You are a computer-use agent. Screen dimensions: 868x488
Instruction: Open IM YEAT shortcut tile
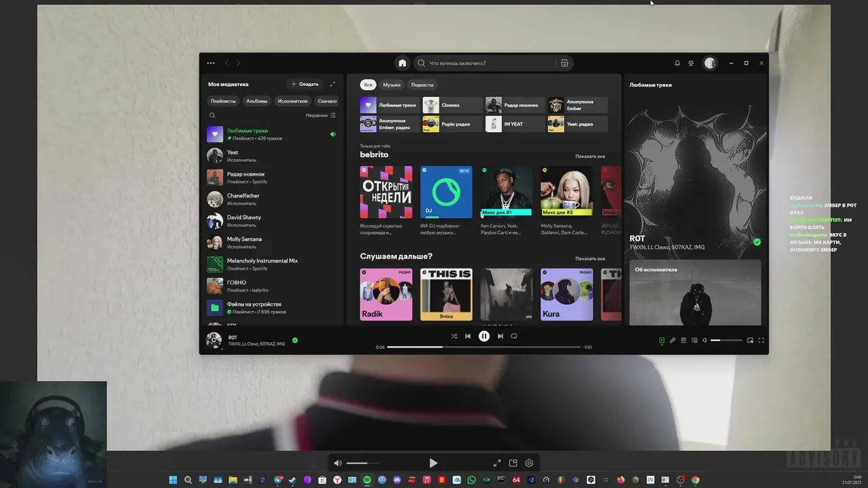point(515,124)
